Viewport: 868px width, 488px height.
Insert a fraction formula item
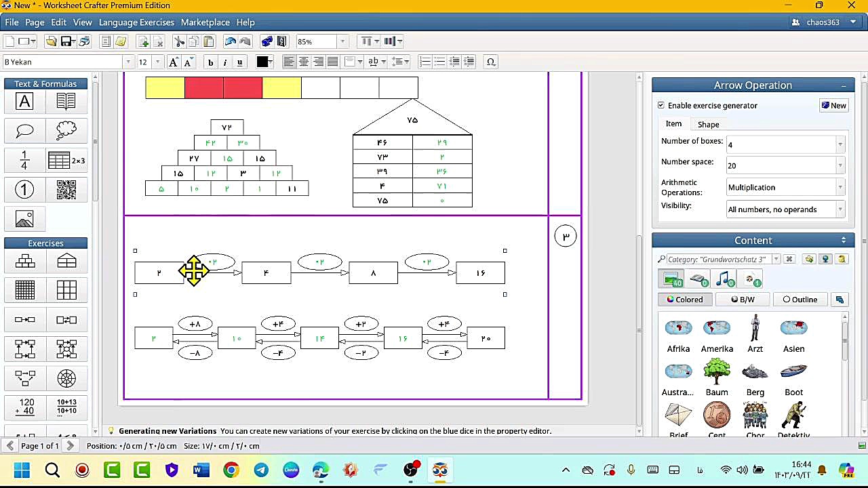24,161
